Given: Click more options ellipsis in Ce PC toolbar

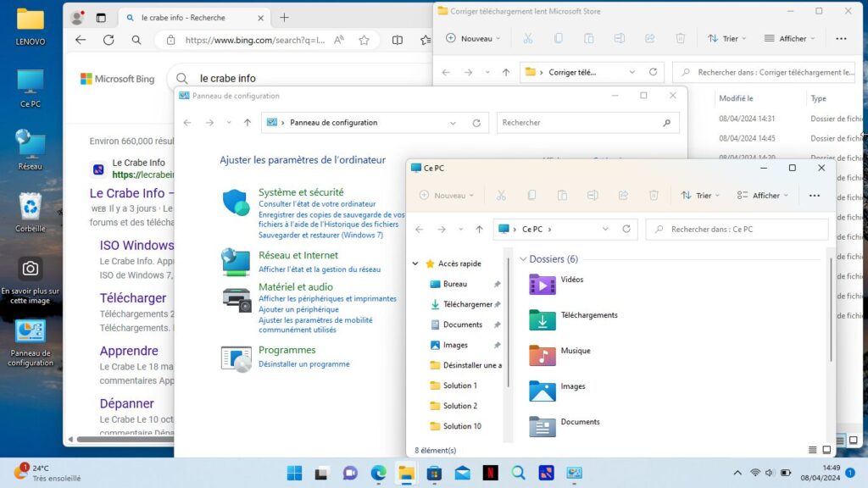Looking at the screenshot, I should 815,196.
